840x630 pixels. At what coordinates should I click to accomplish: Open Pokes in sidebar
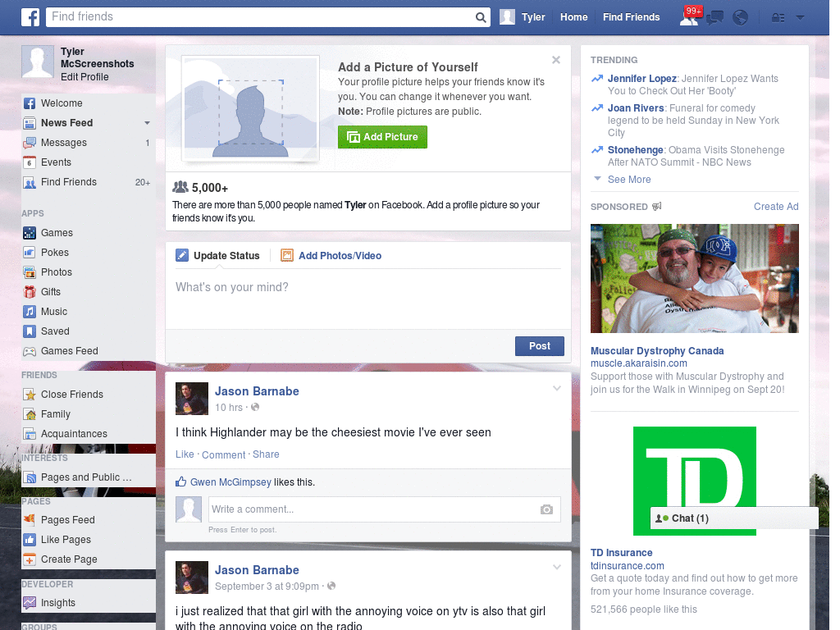pyautogui.click(x=89, y=253)
